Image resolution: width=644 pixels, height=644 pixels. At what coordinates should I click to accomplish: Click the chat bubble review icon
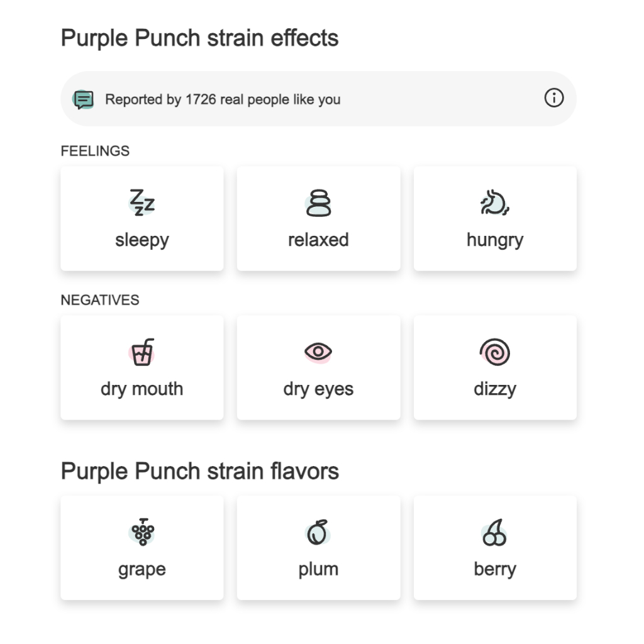point(84,99)
